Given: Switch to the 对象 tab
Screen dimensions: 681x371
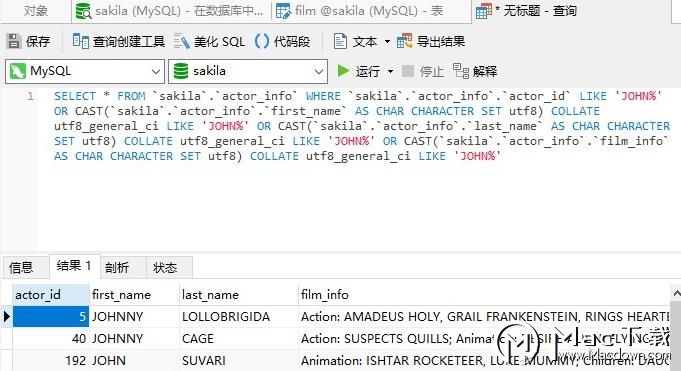Looking at the screenshot, I should pos(36,11).
